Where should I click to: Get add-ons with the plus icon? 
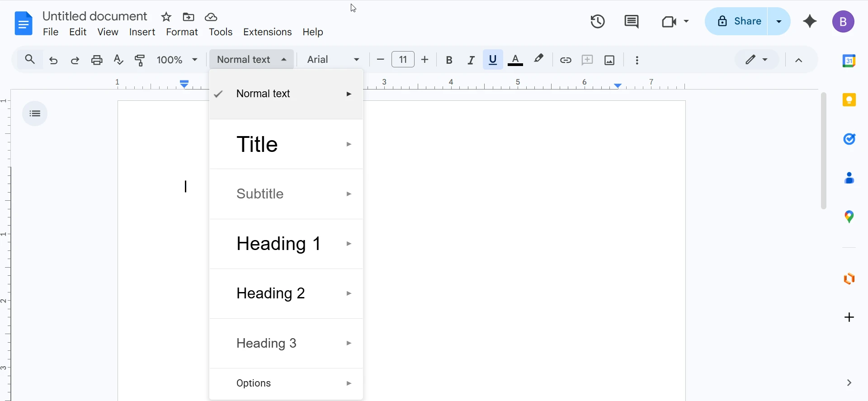click(x=849, y=317)
